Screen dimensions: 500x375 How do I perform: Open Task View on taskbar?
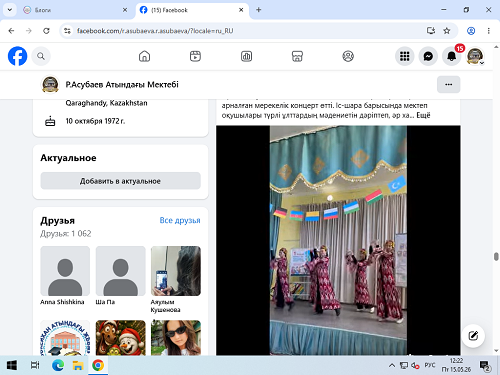(35, 365)
